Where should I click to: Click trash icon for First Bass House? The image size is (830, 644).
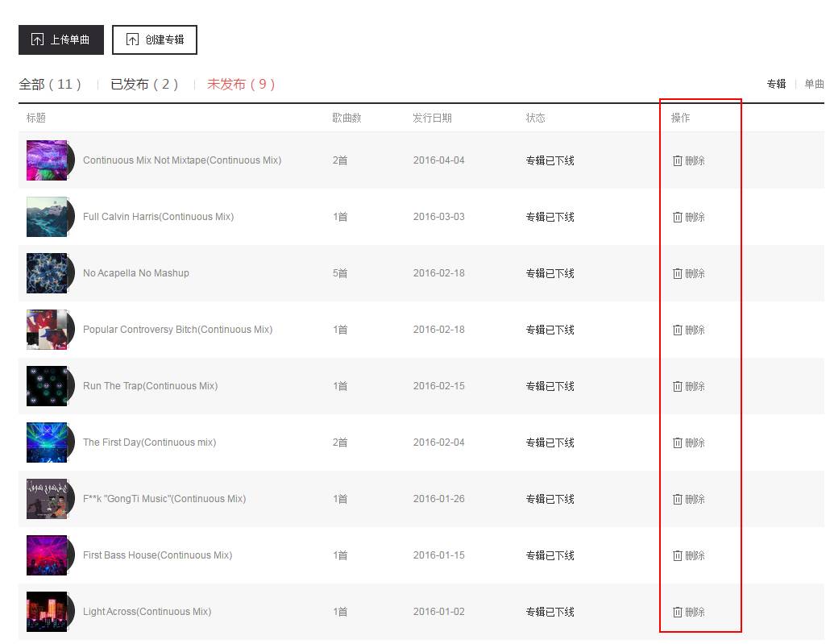click(x=678, y=555)
